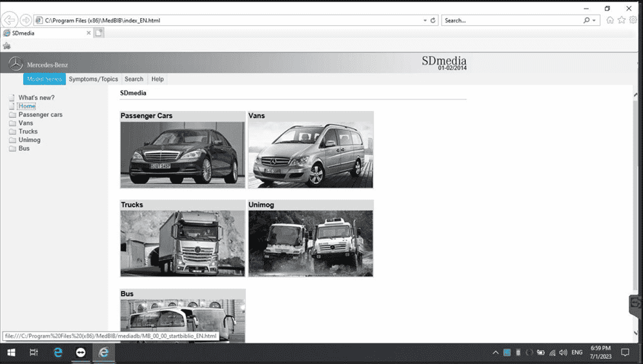643x364 pixels.
Task: Open the volume speaker icon
Action: tap(563, 352)
